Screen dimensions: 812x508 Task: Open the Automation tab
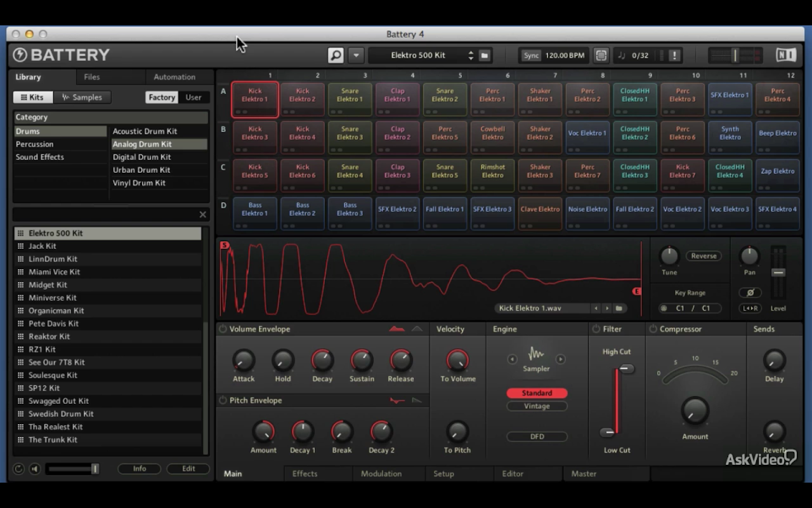pyautogui.click(x=174, y=77)
